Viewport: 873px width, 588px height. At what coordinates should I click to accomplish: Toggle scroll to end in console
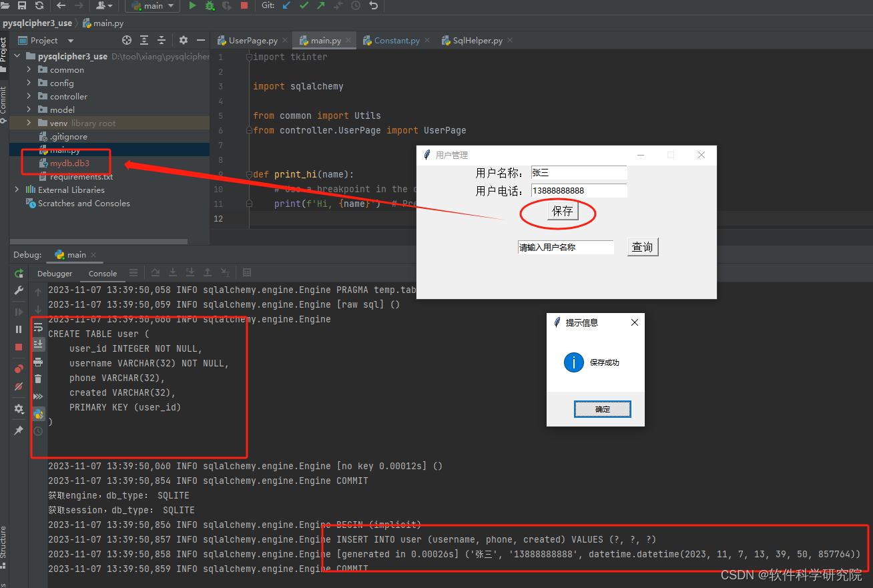coord(38,344)
